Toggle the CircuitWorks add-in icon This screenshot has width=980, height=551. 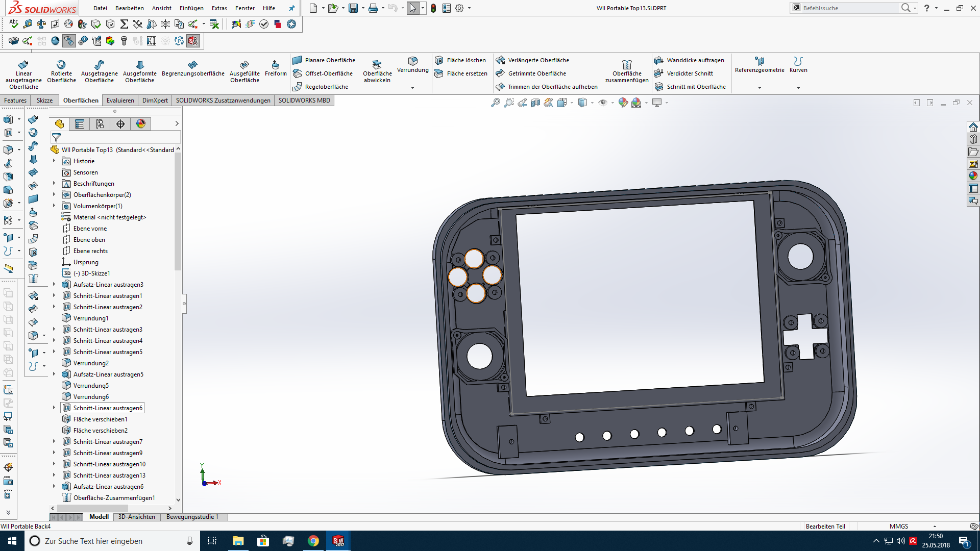tap(14, 41)
